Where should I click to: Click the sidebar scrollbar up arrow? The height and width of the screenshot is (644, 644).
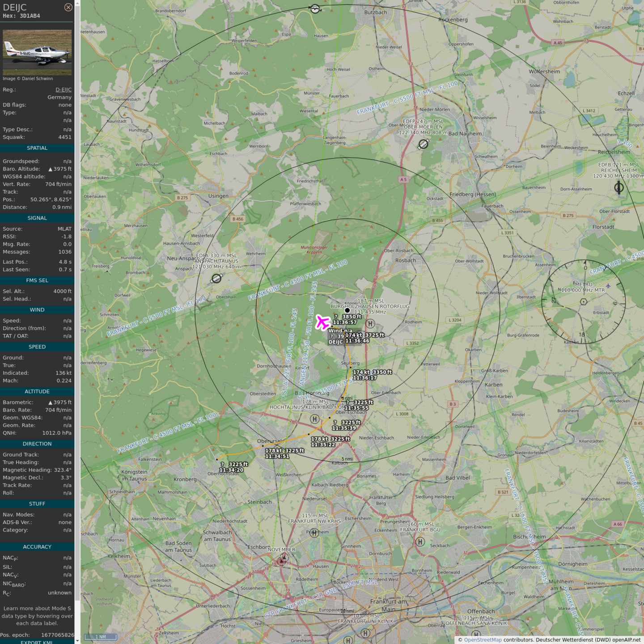77,3
